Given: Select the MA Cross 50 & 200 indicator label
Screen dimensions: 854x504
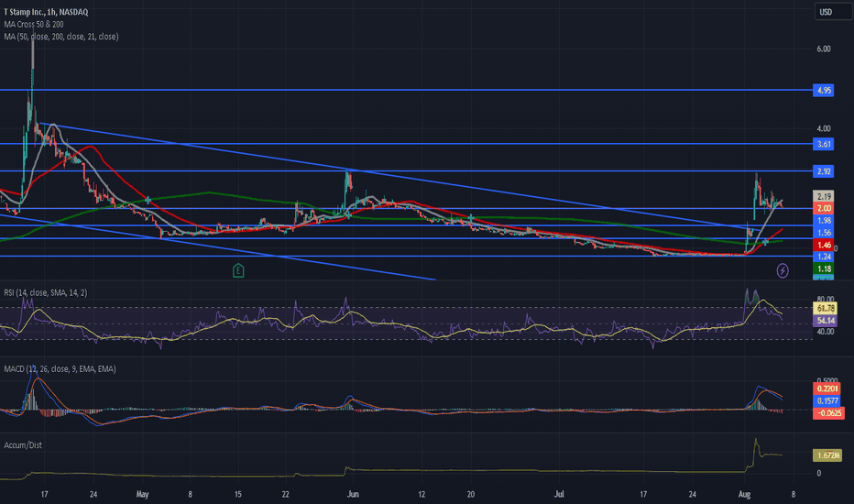Looking at the screenshot, I should 34,25.
